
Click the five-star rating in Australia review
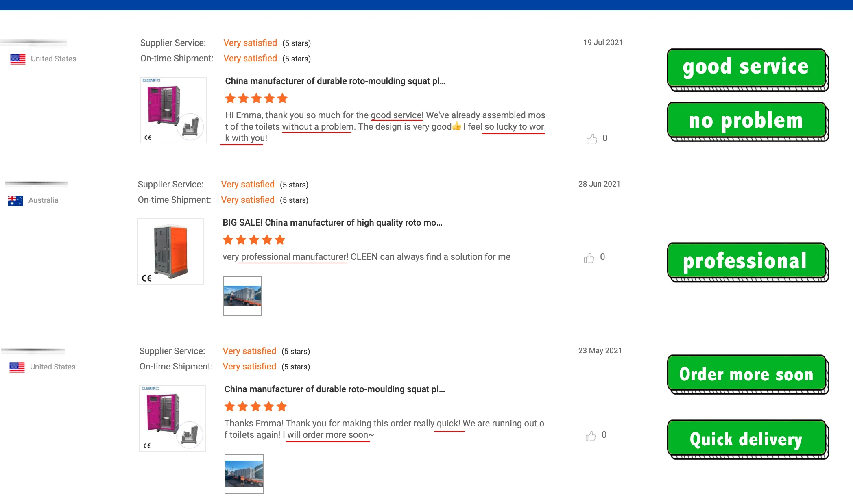(x=254, y=240)
